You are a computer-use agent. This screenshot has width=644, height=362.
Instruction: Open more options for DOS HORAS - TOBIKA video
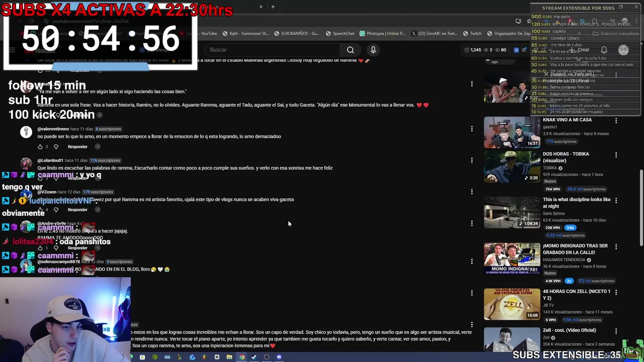click(x=616, y=155)
